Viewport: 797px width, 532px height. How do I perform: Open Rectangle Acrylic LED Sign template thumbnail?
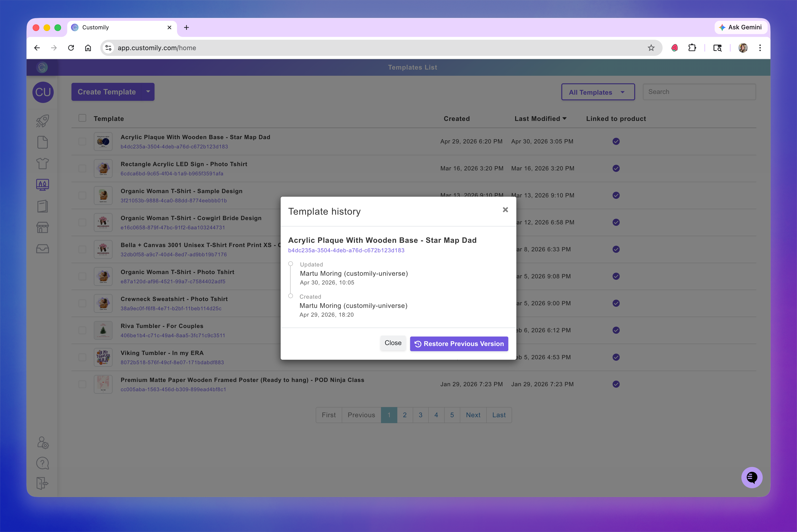coord(103,168)
